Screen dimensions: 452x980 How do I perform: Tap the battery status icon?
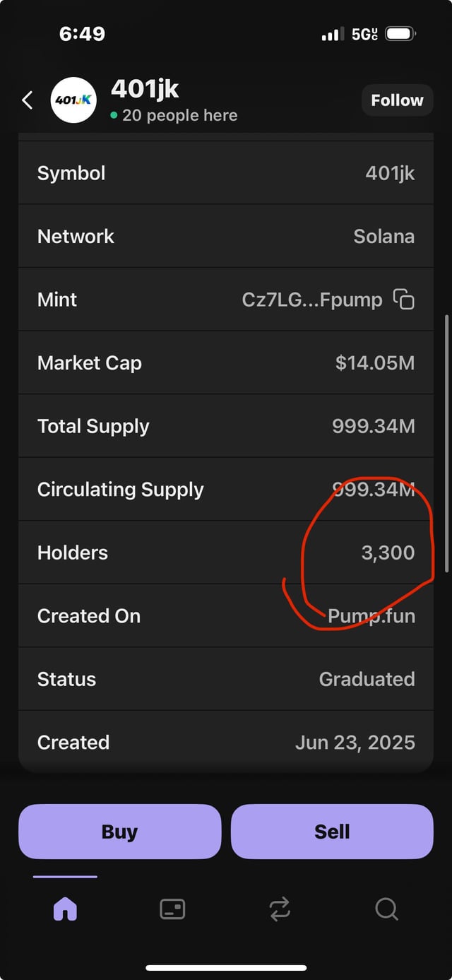pos(400,34)
